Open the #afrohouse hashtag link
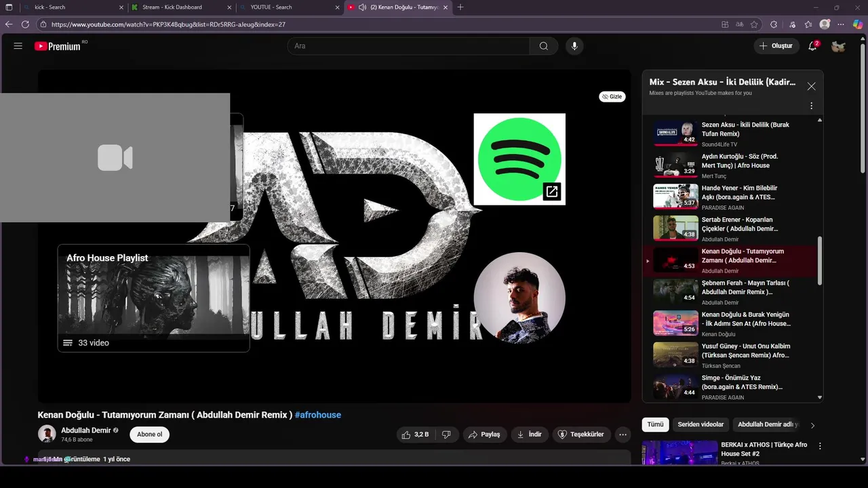Screen dimensions: 868x488 [x=318, y=415]
